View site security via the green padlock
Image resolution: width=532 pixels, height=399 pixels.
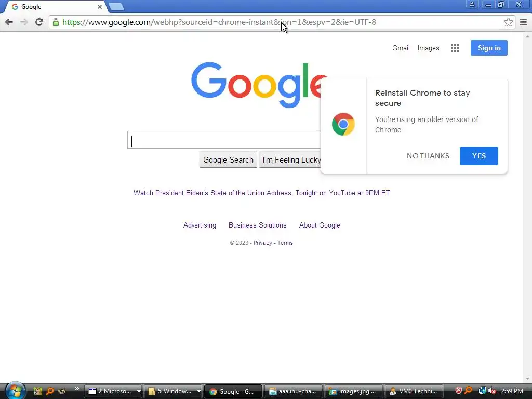click(56, 22)
